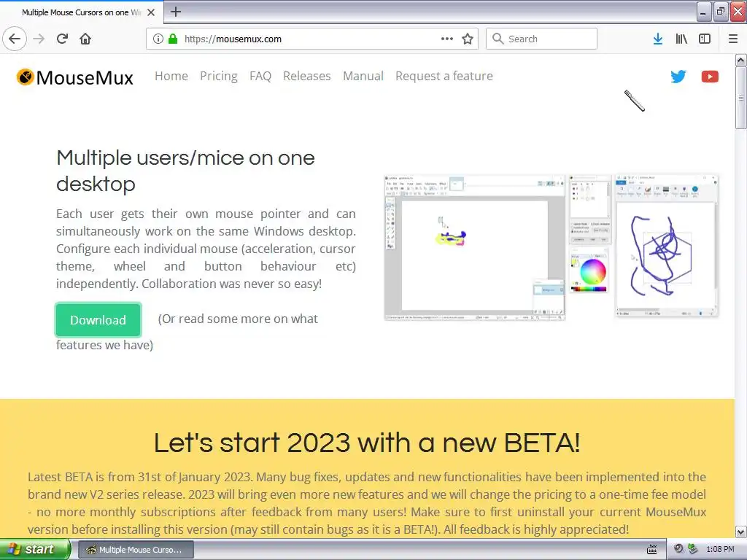Open page actions three-dots menu
This screenshot has width=747, height=560.
pos(447,39)
